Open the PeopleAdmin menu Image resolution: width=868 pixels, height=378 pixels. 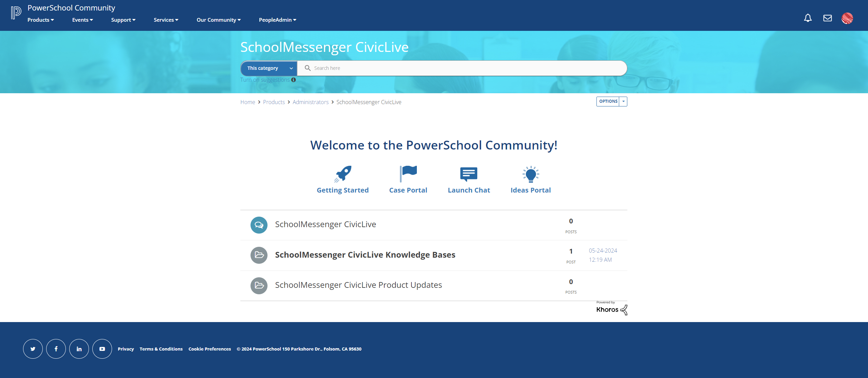click(x=277, y=20)
